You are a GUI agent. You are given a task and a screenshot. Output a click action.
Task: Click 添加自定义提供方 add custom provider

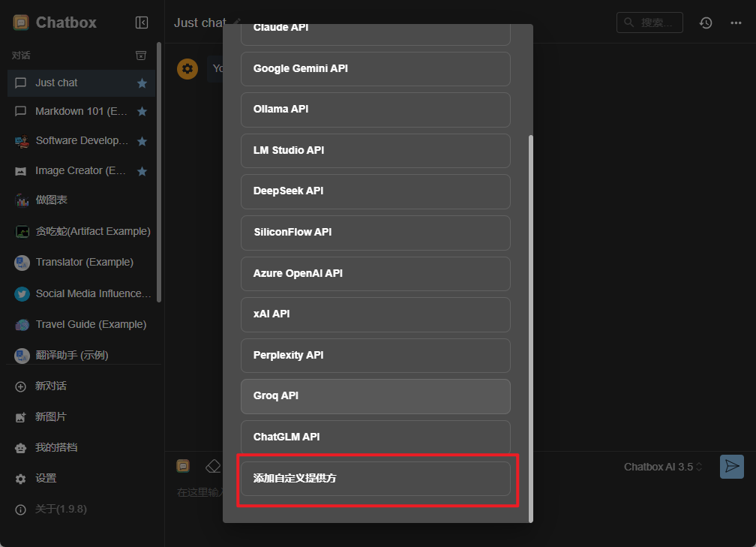point(376,479)
